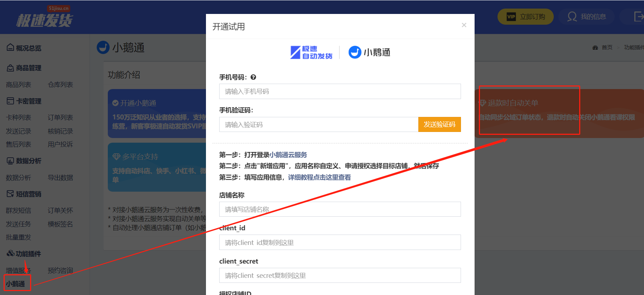The image size is (644, 295).
Task: Click the 小鹅通 logo in the dialog
Action: [369, 52]
